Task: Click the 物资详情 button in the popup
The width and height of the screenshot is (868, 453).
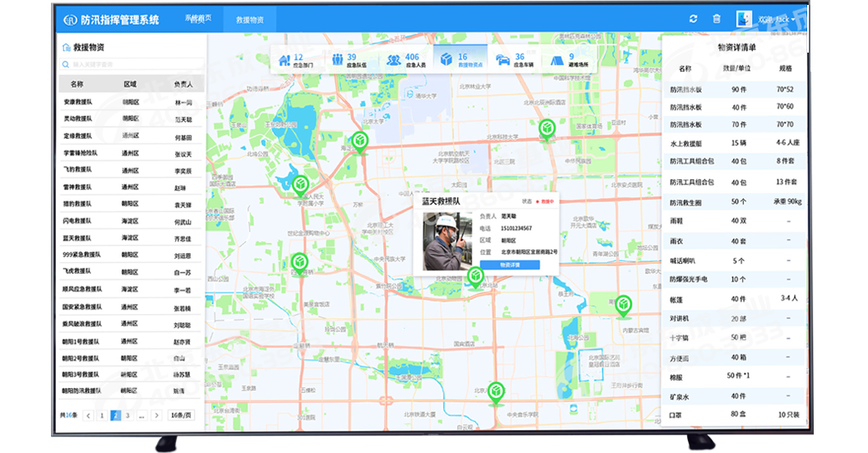Action: click(x=509, y=265)
